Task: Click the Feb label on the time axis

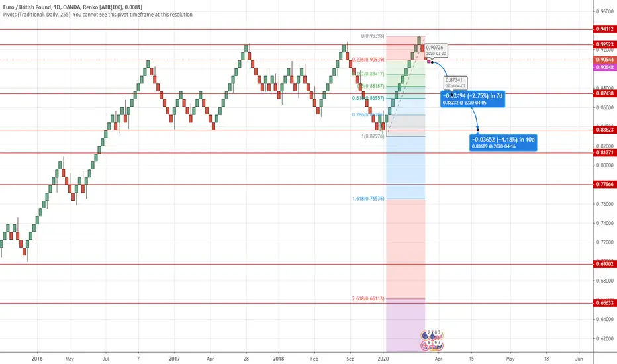Action: click(314, 359)
